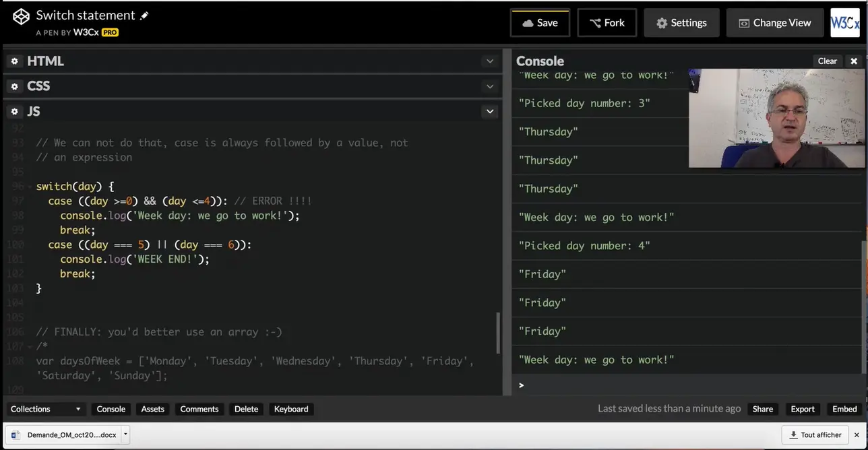Open W3Cx author link
Viewport: 868px width, 450px height.
coord(86,32)
